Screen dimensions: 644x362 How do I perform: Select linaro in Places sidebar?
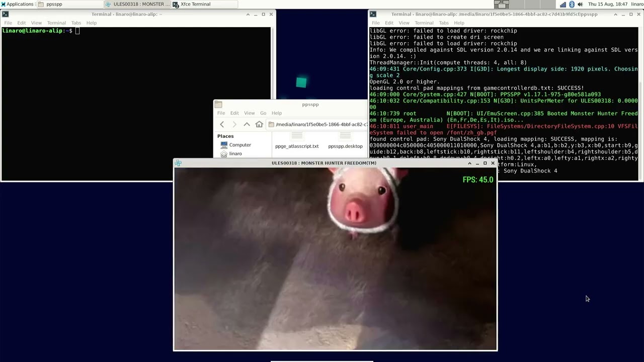point(231,153)
